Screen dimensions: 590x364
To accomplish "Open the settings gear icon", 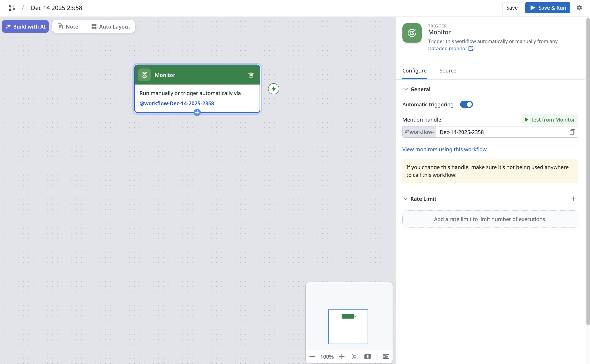I will point(579,8).
